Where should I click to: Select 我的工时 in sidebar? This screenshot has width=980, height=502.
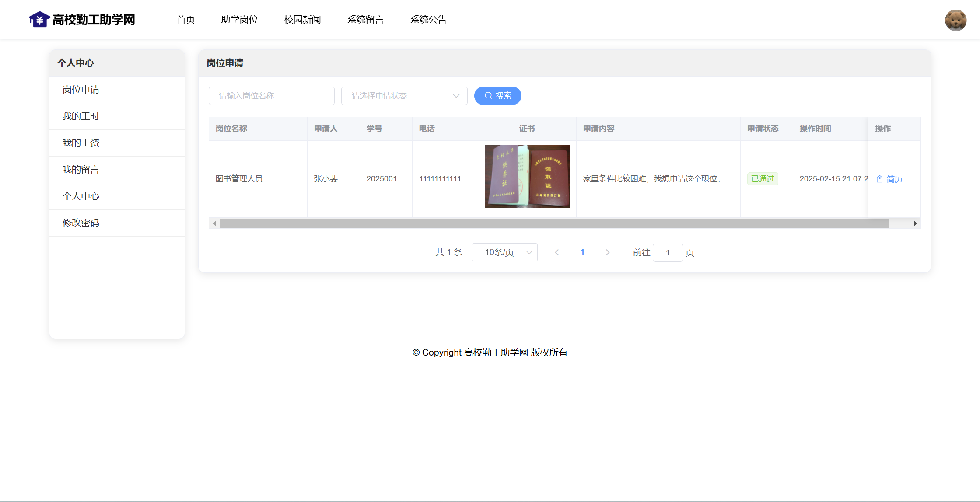[81, 116]
